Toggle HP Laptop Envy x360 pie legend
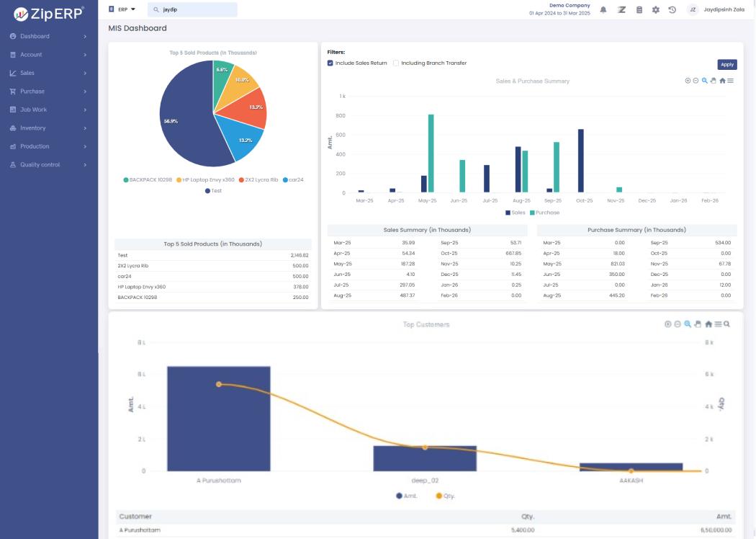756x539 pixels. click(205, 180)
